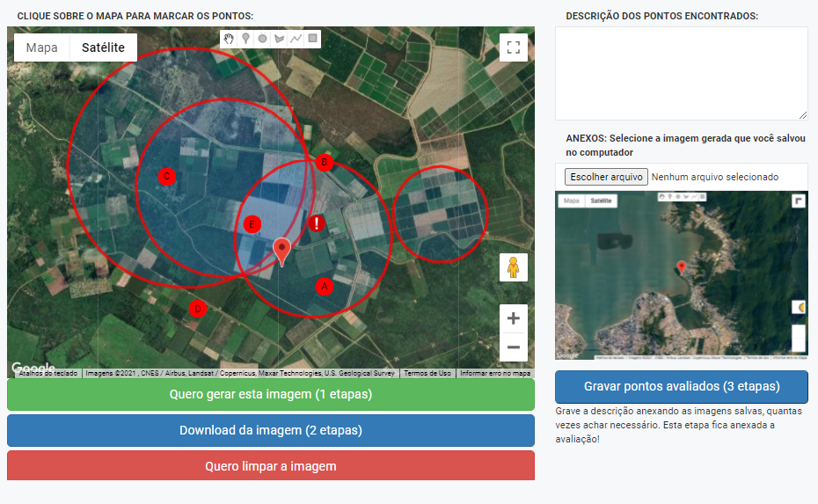Toggle fullscreen view of the map
This screenshot has height=504, width=818.
click(x=514, y=47)
